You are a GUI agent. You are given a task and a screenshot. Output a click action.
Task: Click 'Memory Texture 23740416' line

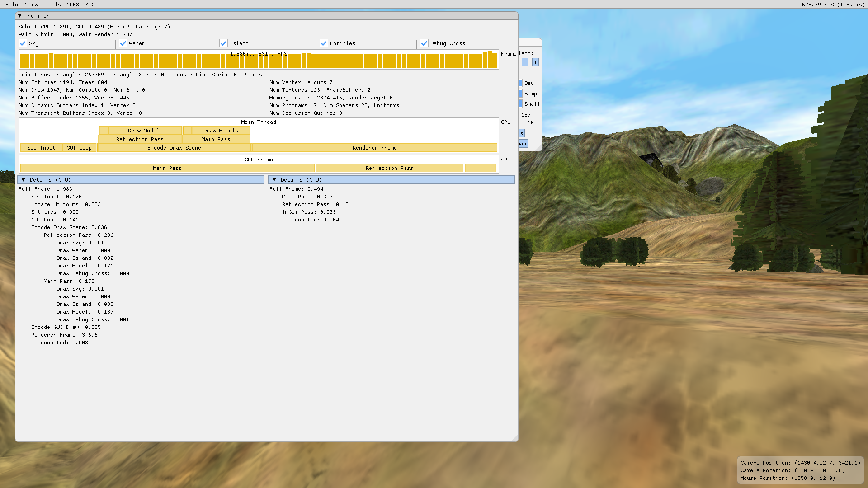tap(331, 98)
